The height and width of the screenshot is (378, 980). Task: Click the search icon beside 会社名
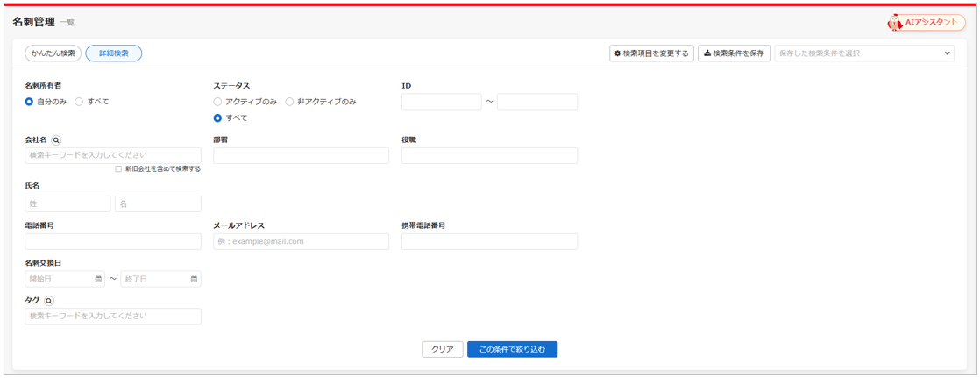[x=56, y=139]
